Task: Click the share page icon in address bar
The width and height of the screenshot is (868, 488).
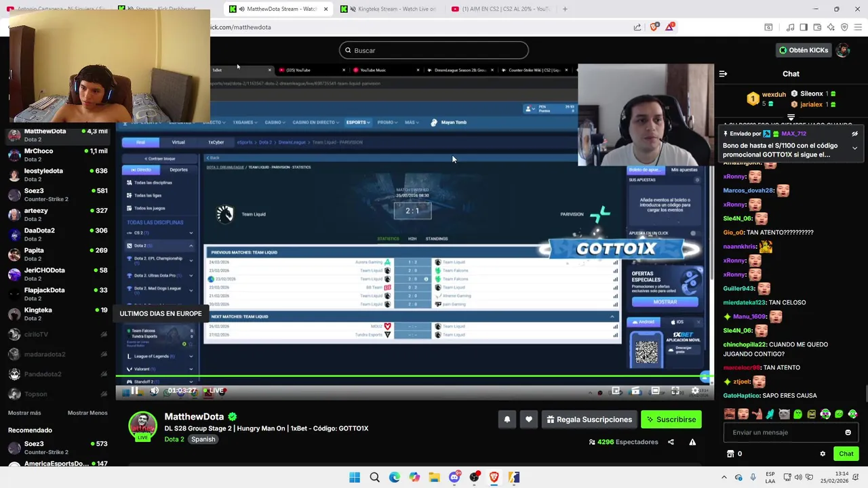Action: 637,27
